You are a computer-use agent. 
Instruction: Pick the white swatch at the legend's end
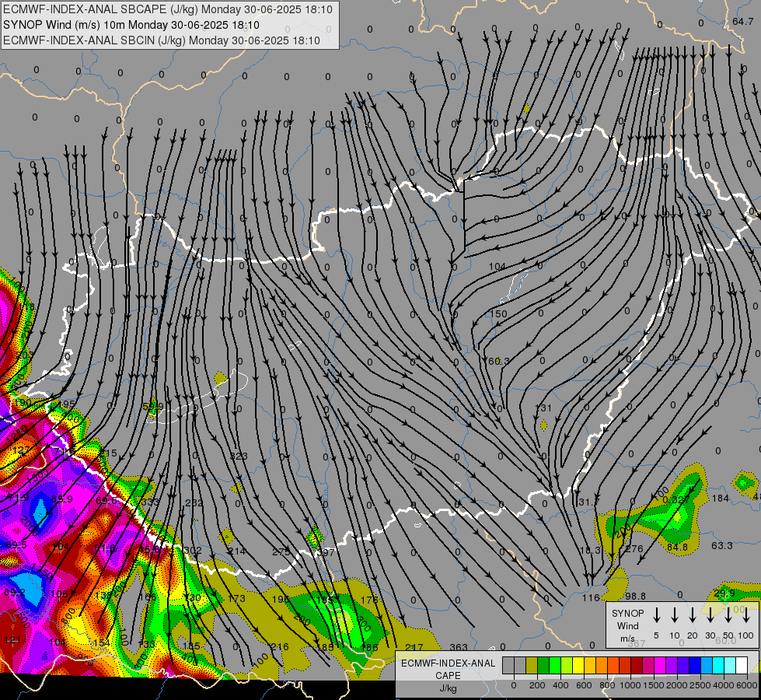point(742,665)
